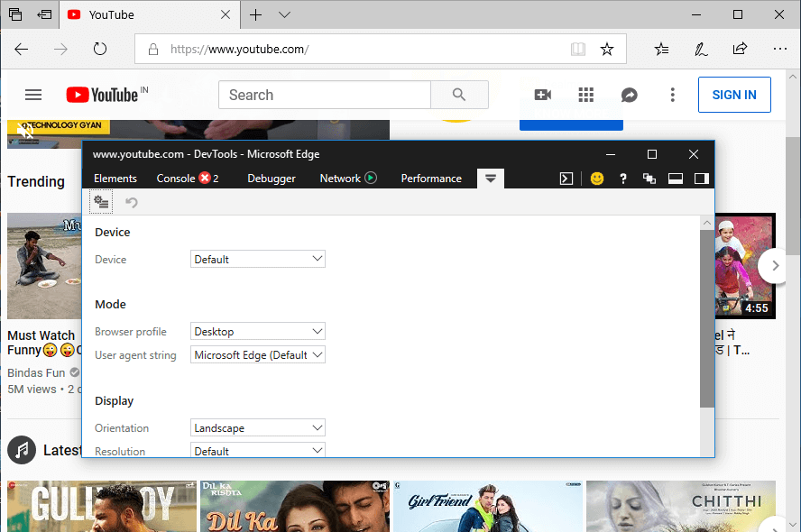Click the Add notes pen icon
The height and width of the screenshot is (532, 801).
tap(701, 49)
